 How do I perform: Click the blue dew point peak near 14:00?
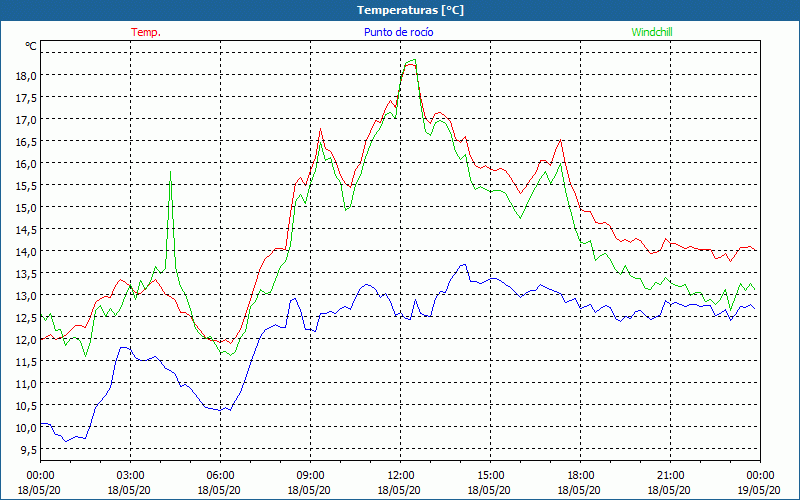(464, 264)
